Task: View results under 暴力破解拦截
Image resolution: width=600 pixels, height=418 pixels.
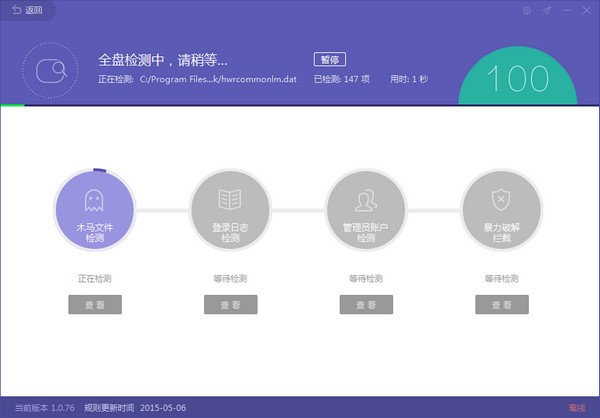Action: [502, 305]
